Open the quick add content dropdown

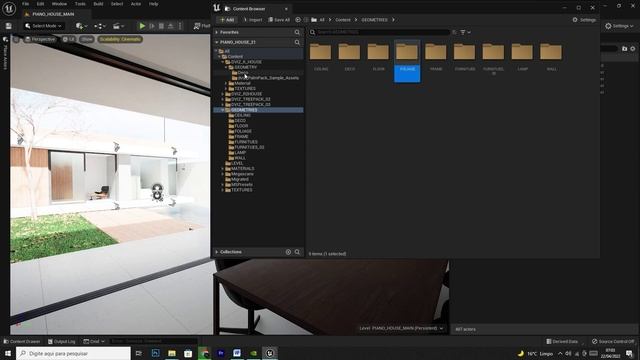coord(82,26)
